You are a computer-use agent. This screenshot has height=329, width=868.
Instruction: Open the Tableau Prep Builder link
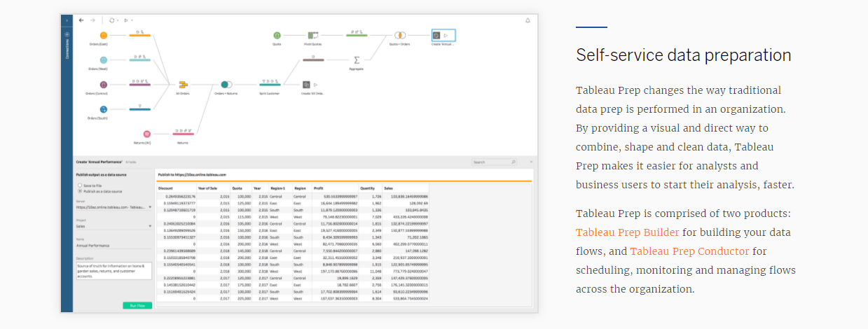[x=627, y=232]
